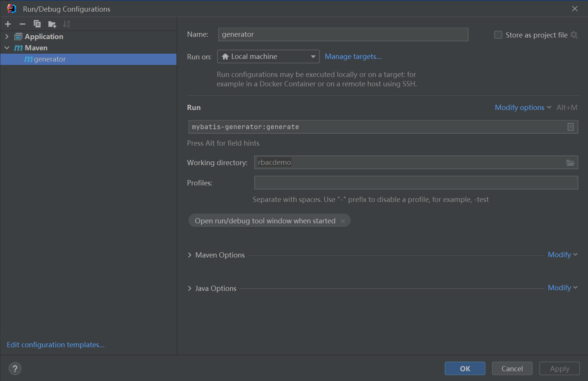Screen dimensions: 588x381
Task: Confirm the dialog with OK
Action: coord(465,369)
